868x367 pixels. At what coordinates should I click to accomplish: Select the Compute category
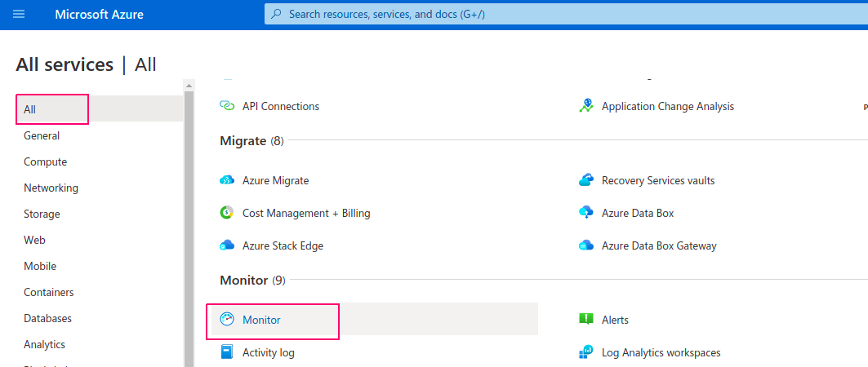pyautogui.click(x=46, y=162)
